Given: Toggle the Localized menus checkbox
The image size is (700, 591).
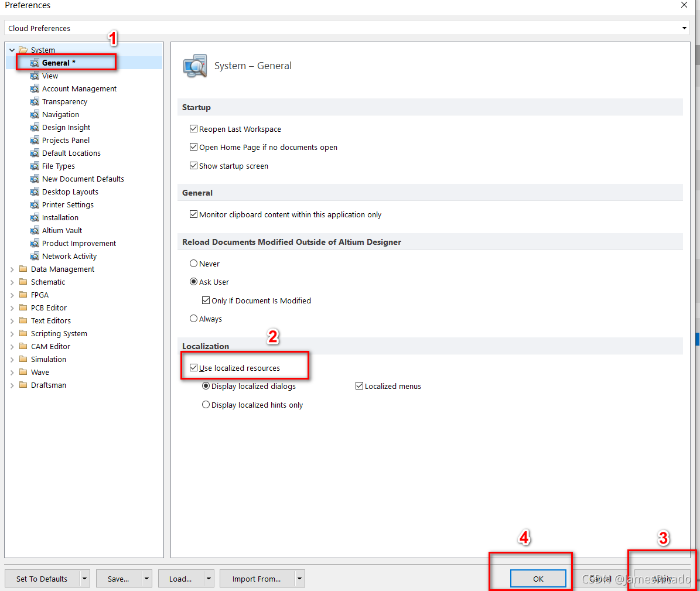Looking at the screenshot, I should [360, 386].
